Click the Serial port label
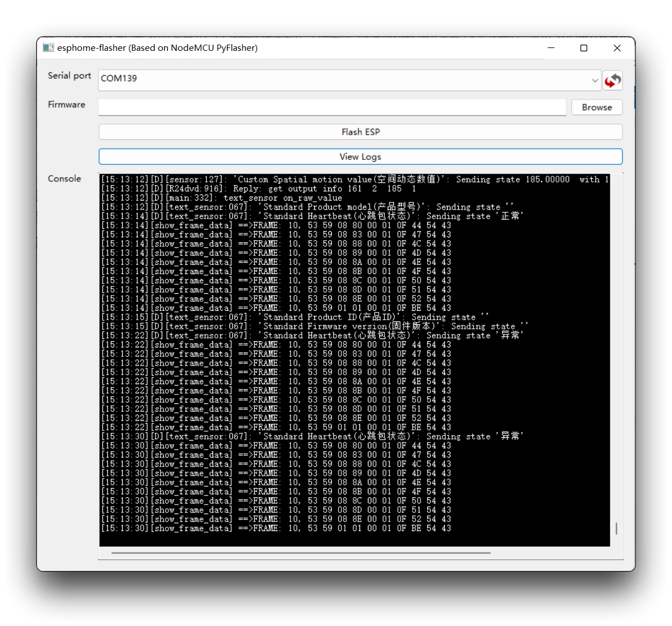Viewport: 672px width, 626px height. pyautogui.click(x=70, y=76)
